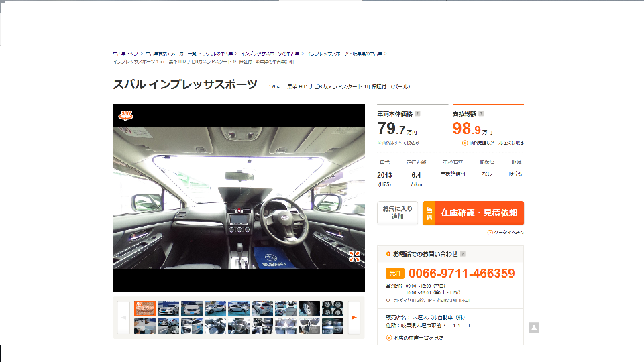Click the mileage value 6.4

[416, 175]
